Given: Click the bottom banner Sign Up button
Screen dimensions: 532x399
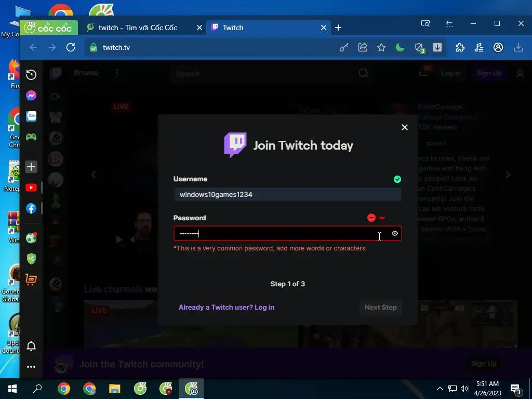Looking at the screenshot, I should click(484, 364).
